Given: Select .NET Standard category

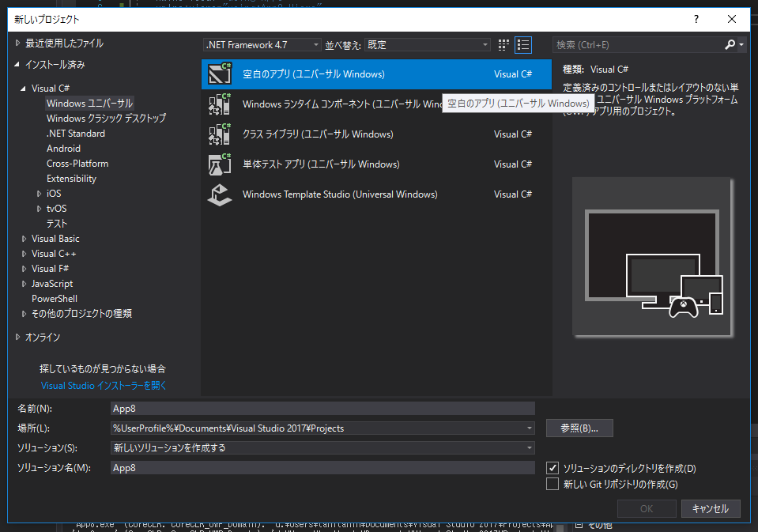Looking at the screenshot, I should [x=75, y=134].
